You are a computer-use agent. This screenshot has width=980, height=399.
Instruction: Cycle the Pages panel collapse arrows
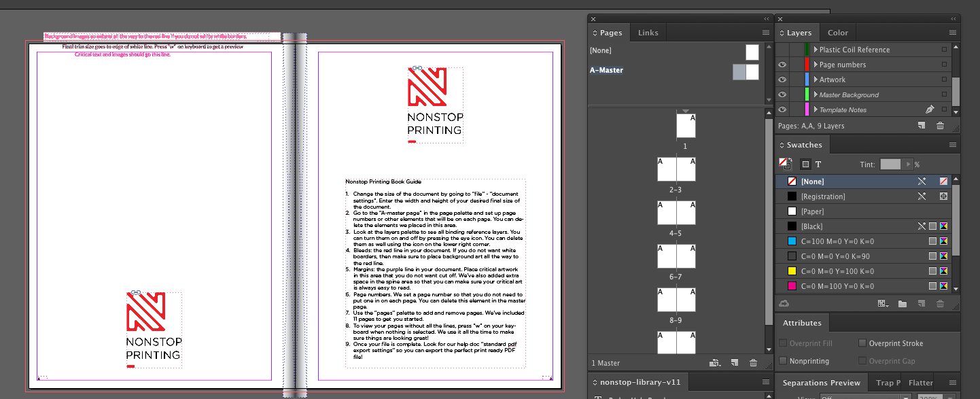click(593, 33)
